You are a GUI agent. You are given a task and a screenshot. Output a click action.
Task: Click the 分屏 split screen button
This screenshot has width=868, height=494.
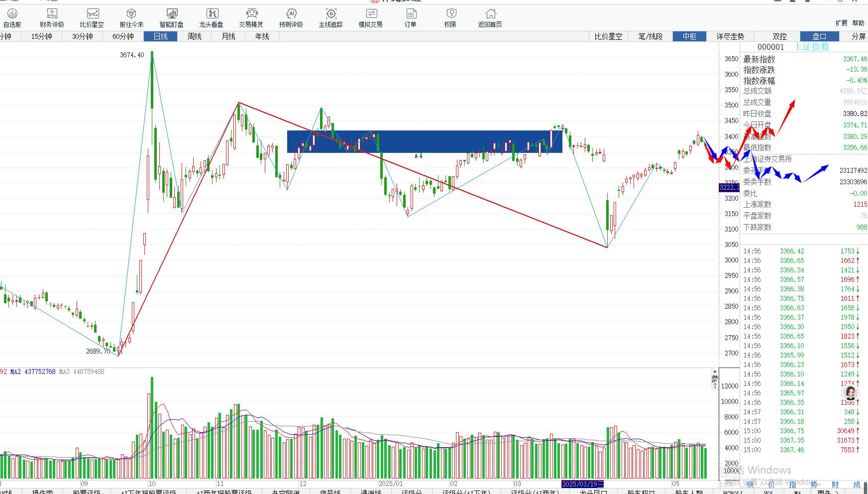(x=858, y=36)
